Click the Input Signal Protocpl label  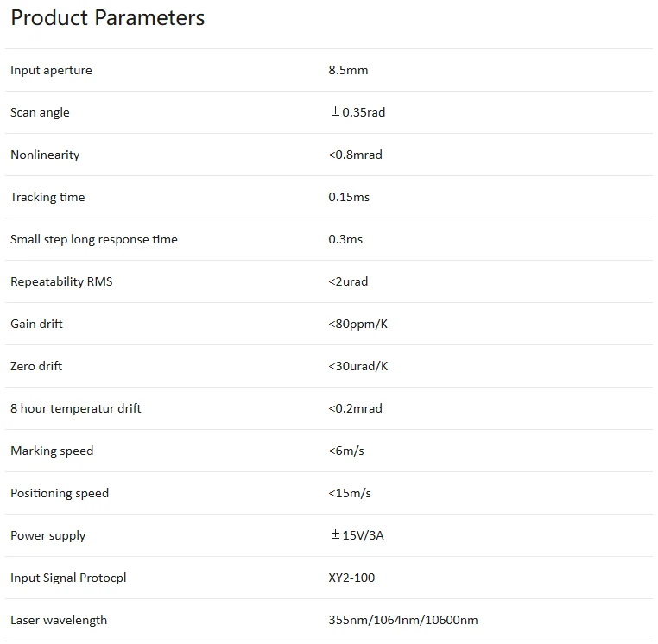tap(68, 578)
